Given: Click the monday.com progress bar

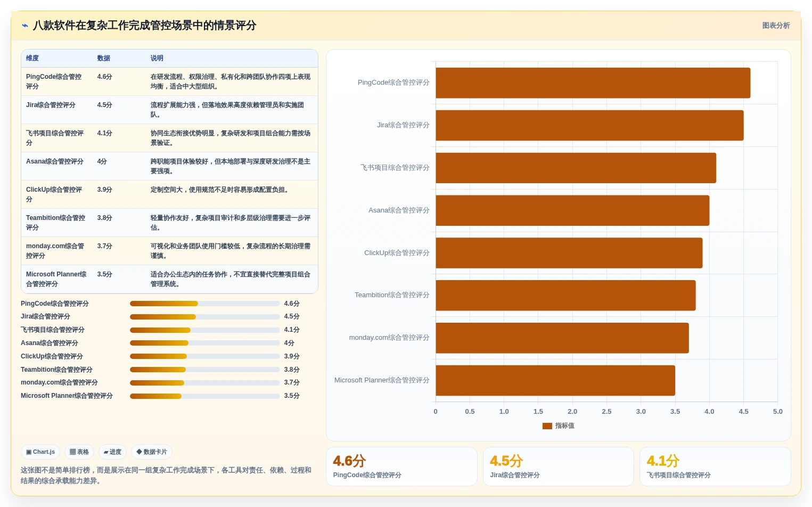Looking at the screenshot, I should click(205, 383).
